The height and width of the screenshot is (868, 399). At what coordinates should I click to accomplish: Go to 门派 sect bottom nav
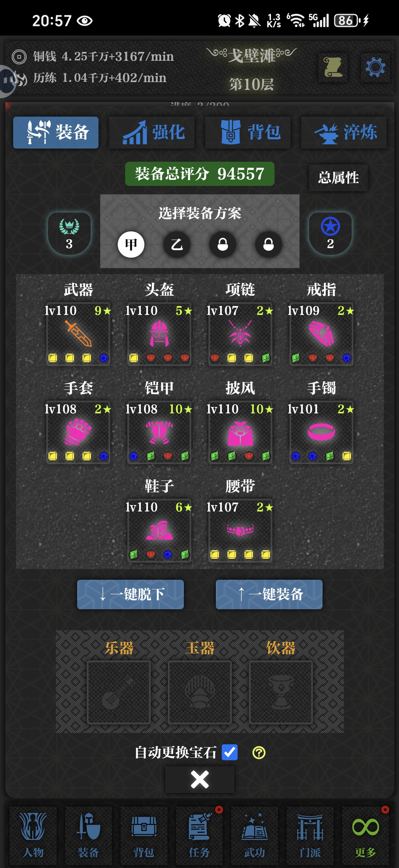point(310,835)
